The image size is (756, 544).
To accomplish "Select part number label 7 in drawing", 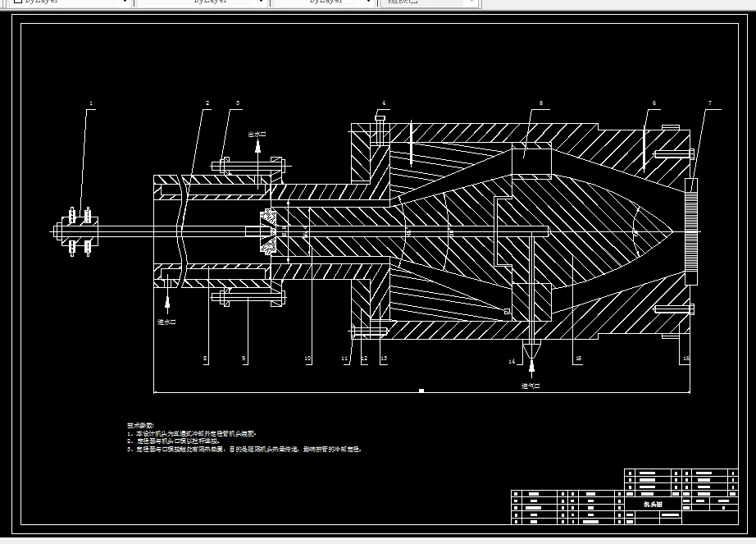I will 710,103.
